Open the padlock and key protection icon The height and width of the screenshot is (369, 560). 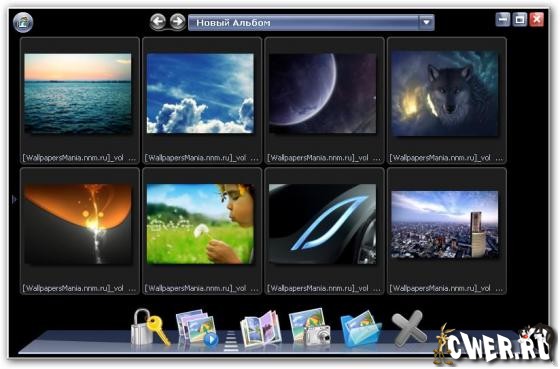[150, 328]
